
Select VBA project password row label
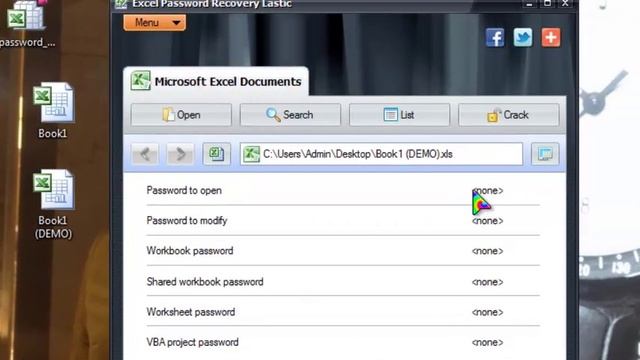click(x=192, y=342)
